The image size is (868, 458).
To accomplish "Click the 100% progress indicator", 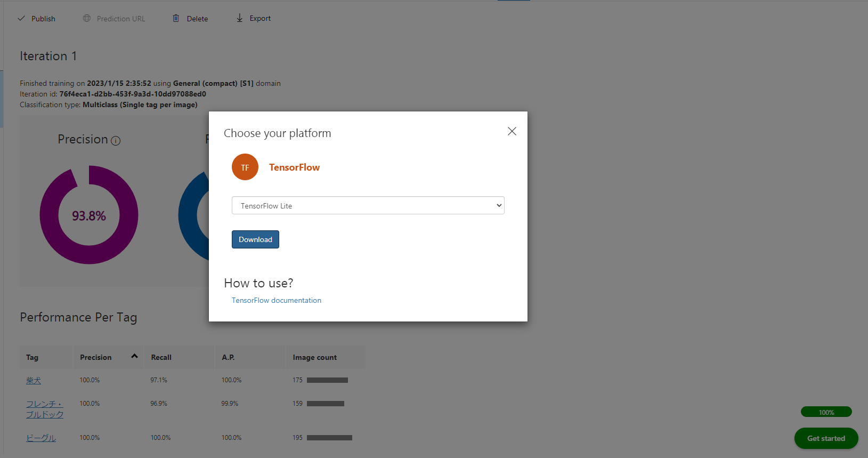I will click(826, 412).
